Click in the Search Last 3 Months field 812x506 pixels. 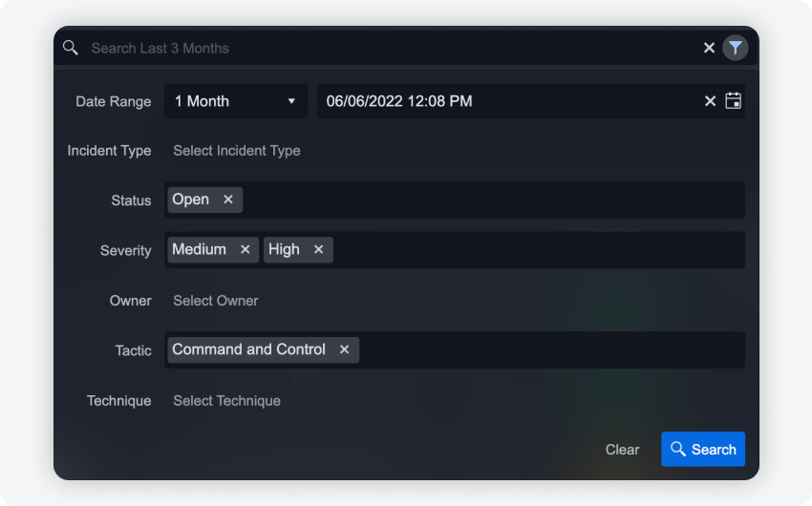pyautogui.click(x=382, y=48)
